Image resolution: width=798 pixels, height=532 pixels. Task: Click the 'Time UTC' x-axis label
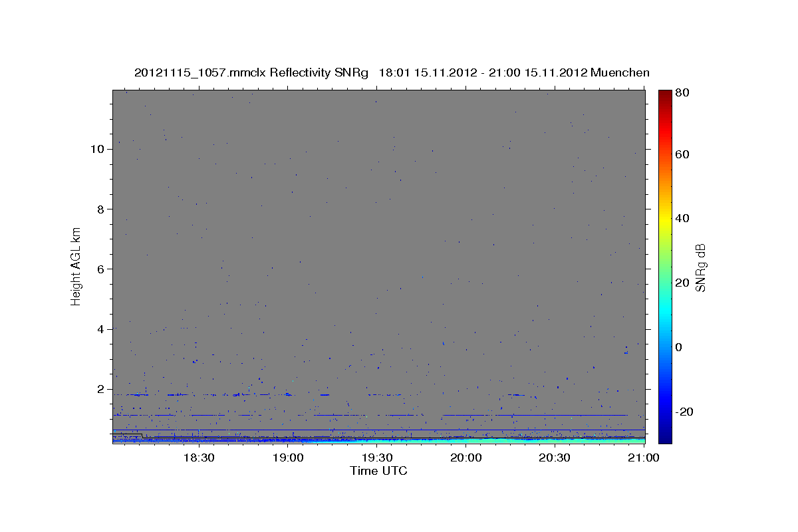click(x=378, y=471)
